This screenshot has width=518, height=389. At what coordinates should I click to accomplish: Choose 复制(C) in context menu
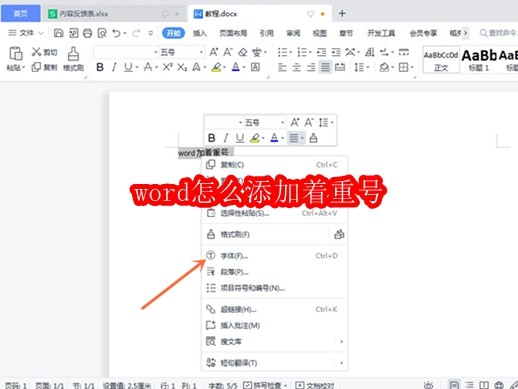(x=275, y=165)
